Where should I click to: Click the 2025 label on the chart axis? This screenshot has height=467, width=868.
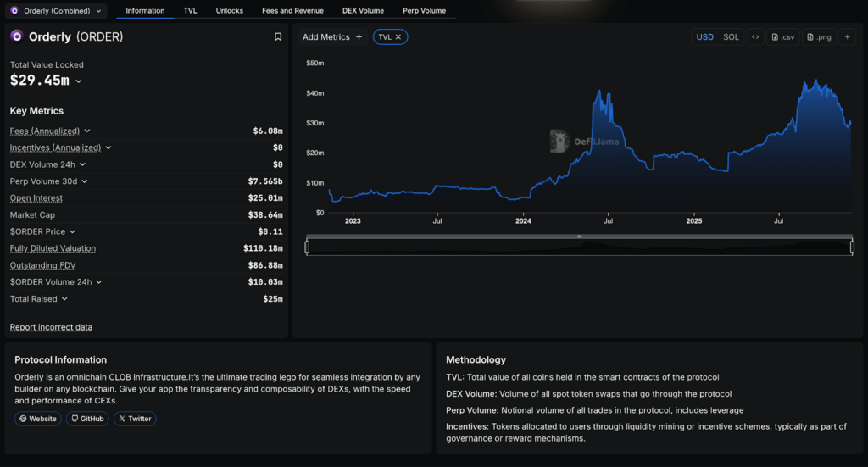[x=694, y=221]
